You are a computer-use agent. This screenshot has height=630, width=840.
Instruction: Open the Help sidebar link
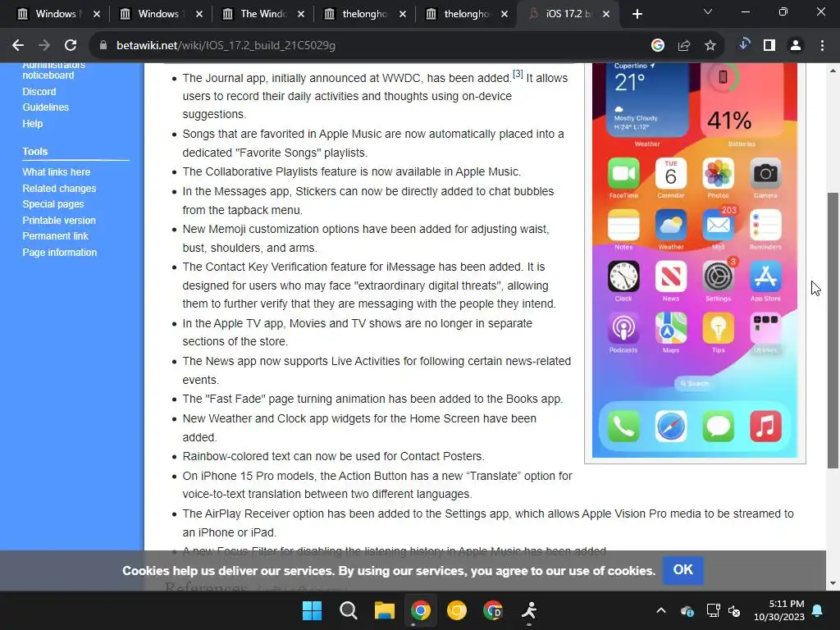point(32,124)
